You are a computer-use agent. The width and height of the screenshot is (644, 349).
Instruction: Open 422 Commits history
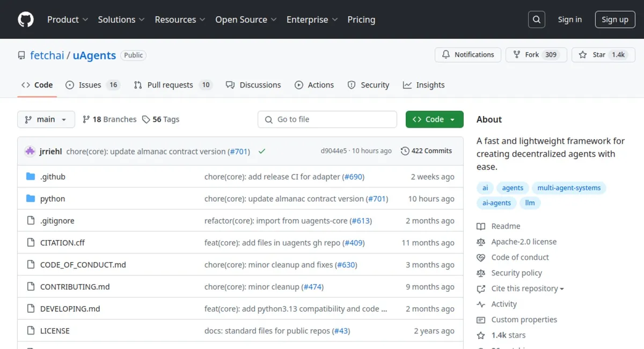pos(427,151)
